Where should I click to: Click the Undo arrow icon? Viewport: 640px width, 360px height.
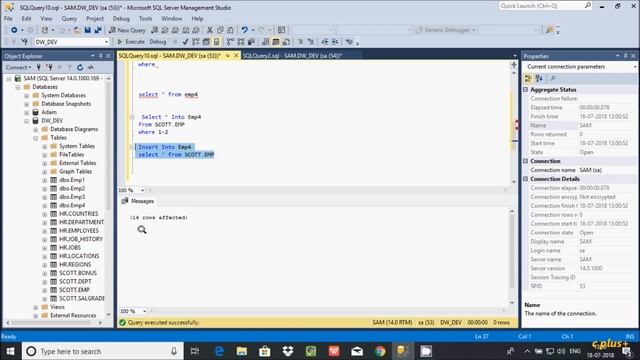click(244, 30)
